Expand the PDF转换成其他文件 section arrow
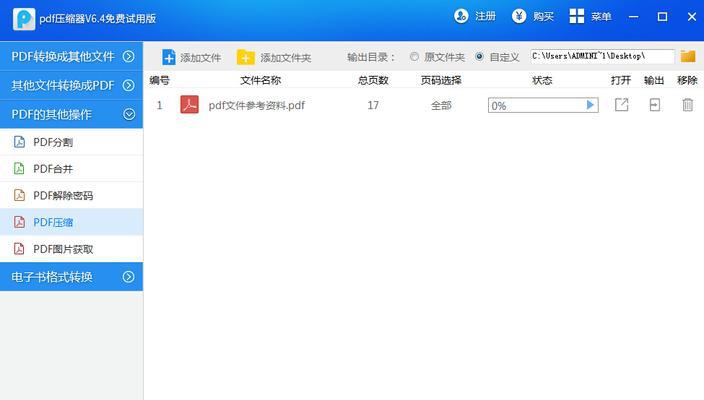Image resolution: width=704 pixels, height=400 pixels. [x=128, y=56]
